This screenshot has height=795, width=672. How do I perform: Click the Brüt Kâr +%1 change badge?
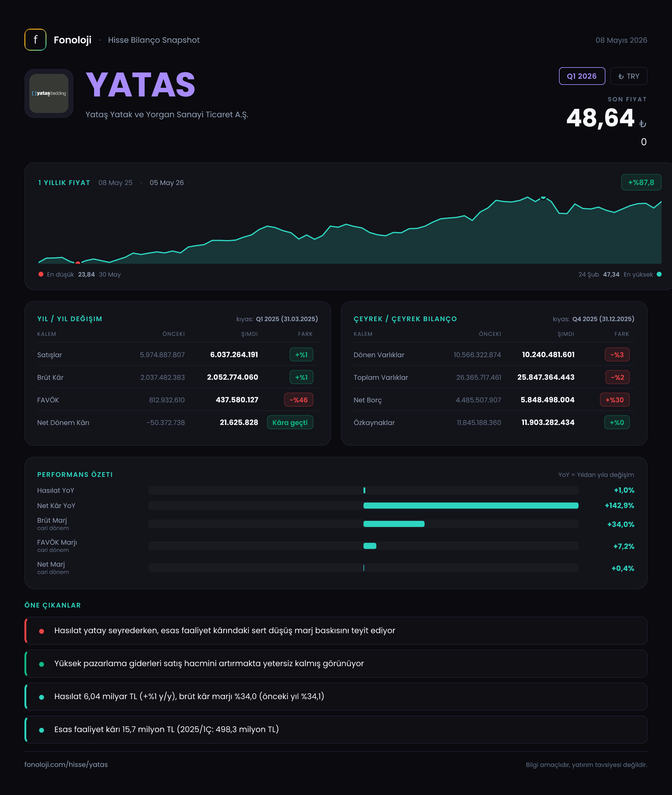point(301,377)
